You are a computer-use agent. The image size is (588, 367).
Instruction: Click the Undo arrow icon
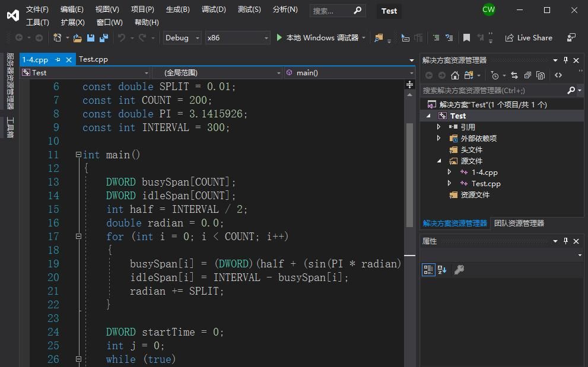[x=122, y=37]
